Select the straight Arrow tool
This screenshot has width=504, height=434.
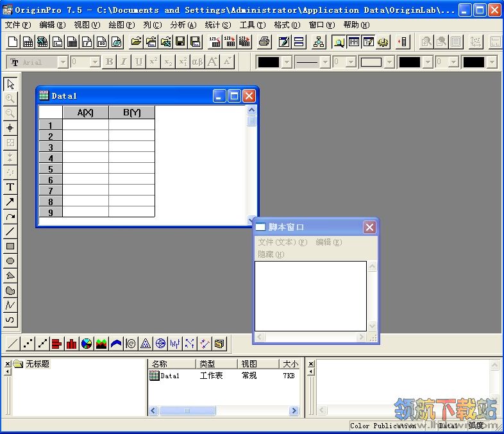pyautogui.click(x=10, y=201)
